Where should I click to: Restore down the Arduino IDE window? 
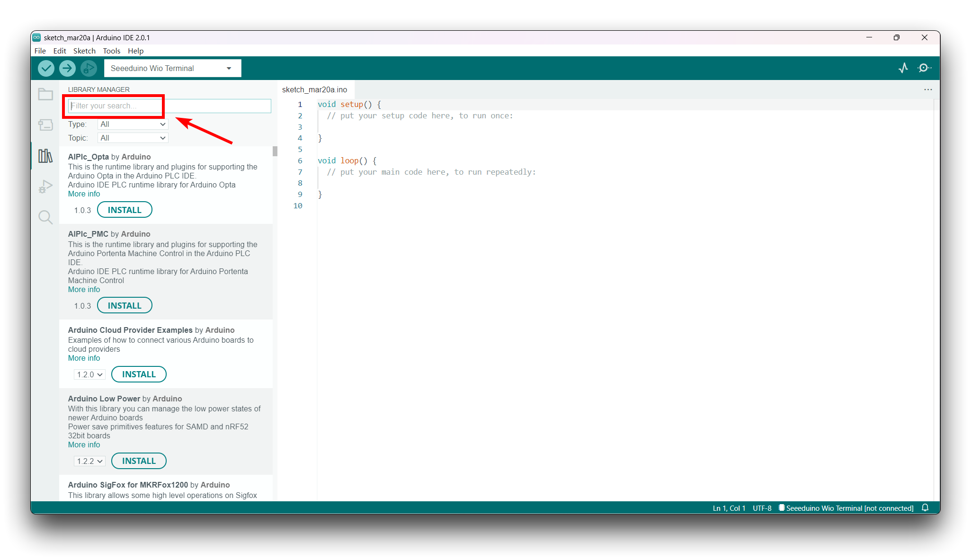point(897,37)
